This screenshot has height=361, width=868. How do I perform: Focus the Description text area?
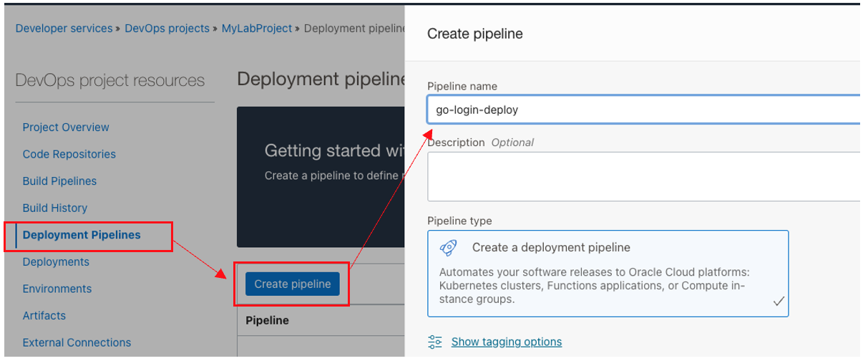pos(643,176)
